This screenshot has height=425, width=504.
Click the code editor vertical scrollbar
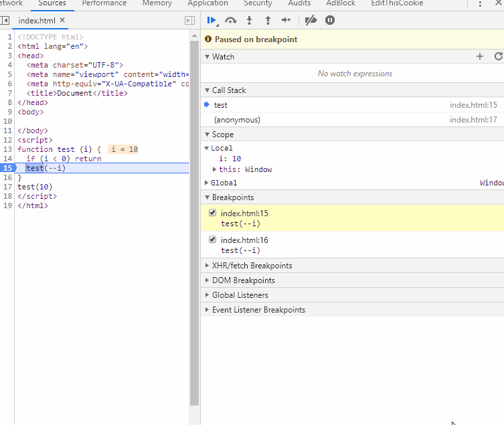click(195, 224)
